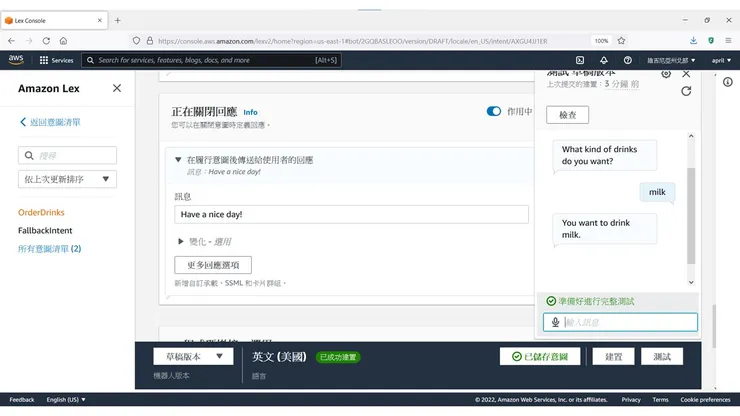Click the saved intent button
The image size is (740, 416).
[x=540, y=357]
